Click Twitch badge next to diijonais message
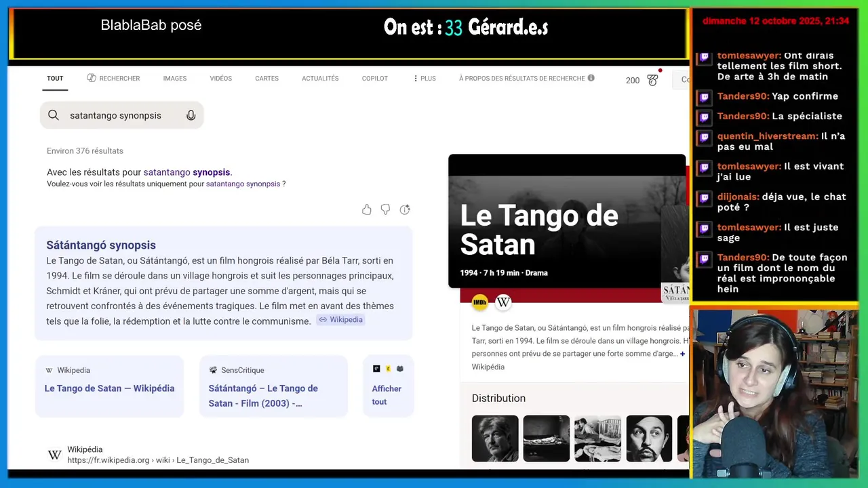This screenshot has height=488, width=868. click(x=705, y=198)
